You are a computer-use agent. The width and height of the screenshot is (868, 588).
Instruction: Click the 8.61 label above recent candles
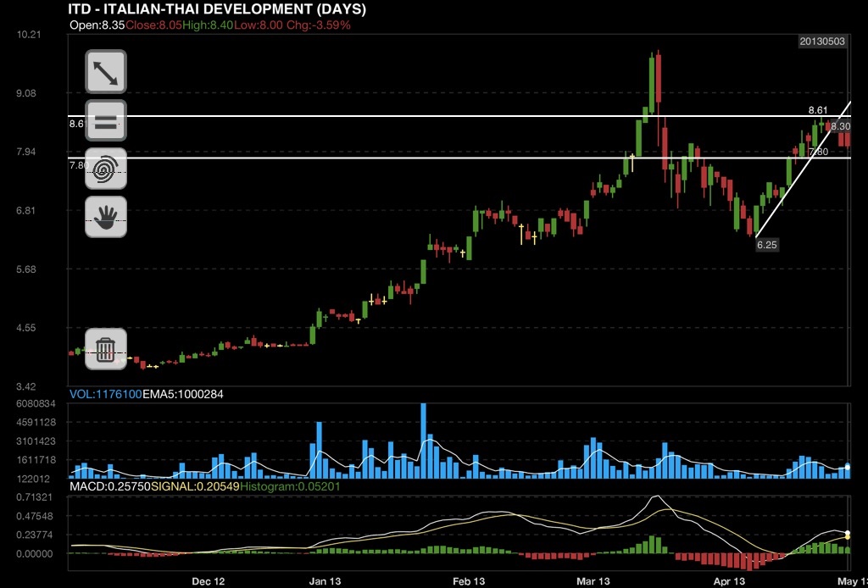(818, 110)
